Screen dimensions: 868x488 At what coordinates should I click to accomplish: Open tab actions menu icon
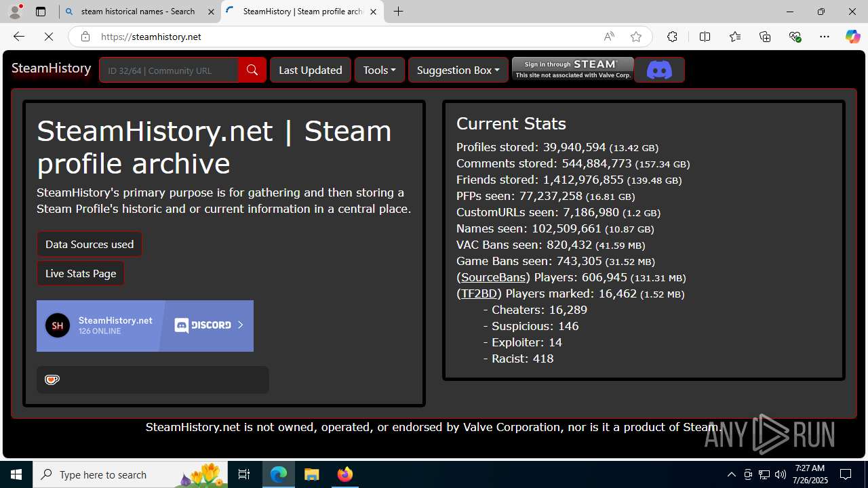pyautogui.click(x=41, y=12)
